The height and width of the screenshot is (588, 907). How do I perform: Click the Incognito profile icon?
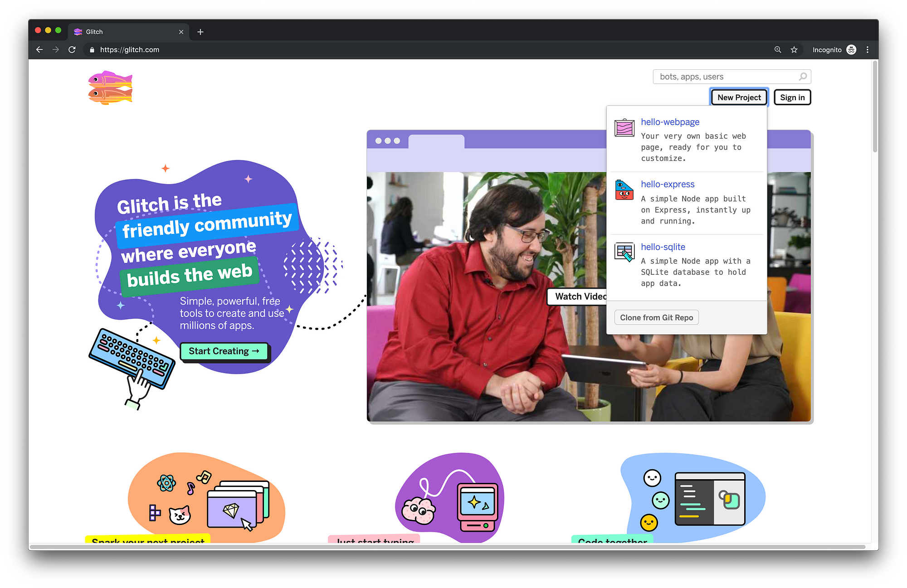(x=851, y=50)
